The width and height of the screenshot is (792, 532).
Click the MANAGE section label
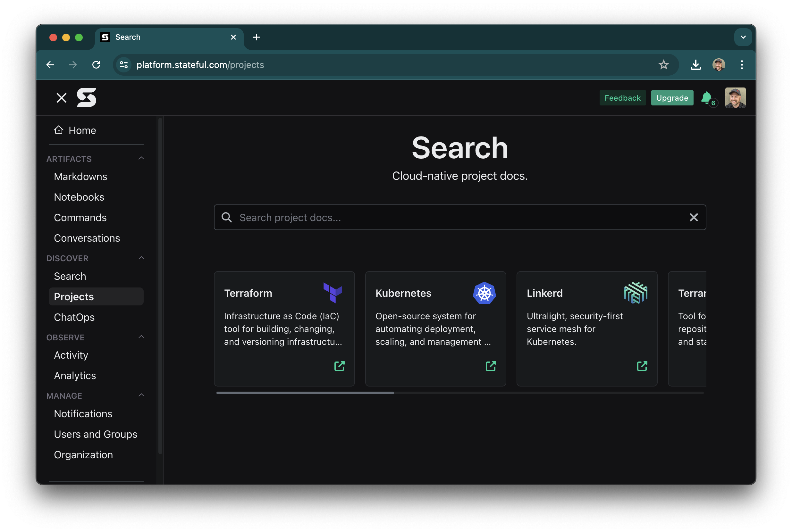64,395
